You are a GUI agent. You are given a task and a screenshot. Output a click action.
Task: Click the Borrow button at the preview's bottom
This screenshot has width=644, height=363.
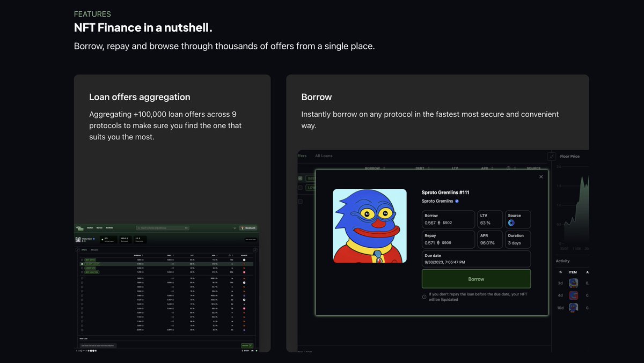pyautogui.click(x=247, y=346)
